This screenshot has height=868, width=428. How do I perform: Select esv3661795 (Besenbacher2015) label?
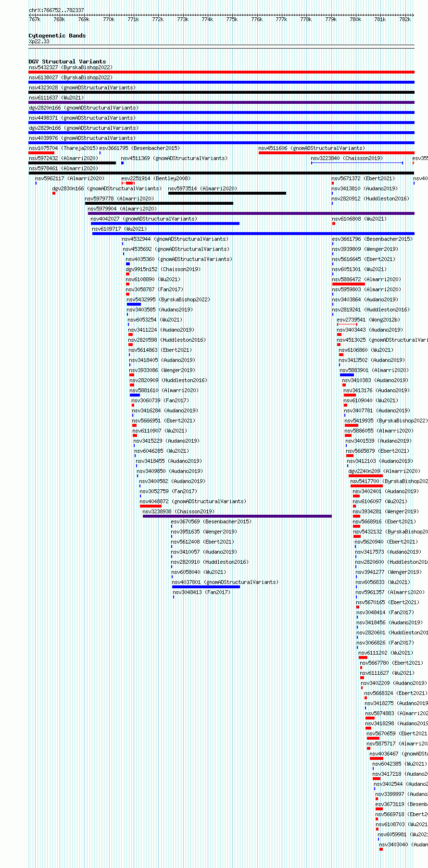[139, 148]
